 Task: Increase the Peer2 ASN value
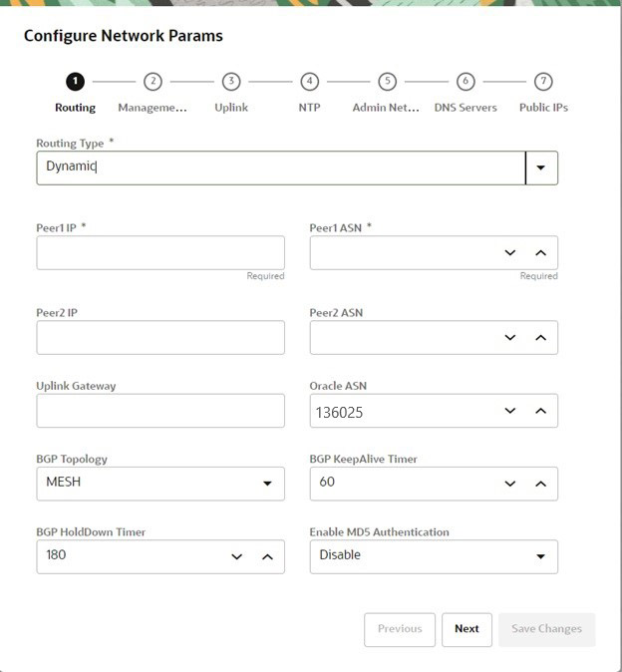pos(540,338)
